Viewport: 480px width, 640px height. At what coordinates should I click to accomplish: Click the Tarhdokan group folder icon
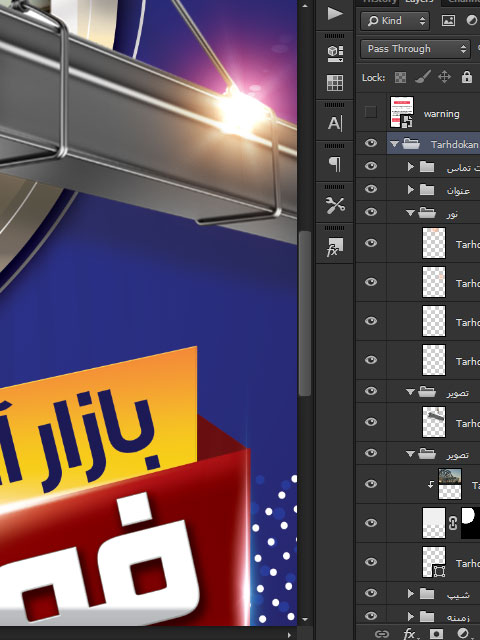pos(411,144)
